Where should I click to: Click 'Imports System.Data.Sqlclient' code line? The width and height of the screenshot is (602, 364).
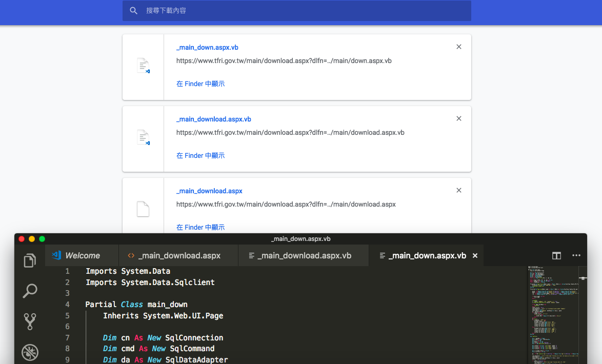(150, 282)
